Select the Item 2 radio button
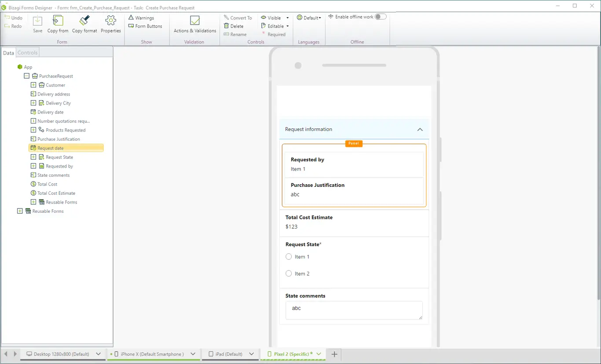Image resolution: width=601 pixels, height=364 pixels. [x=289, y=273]
